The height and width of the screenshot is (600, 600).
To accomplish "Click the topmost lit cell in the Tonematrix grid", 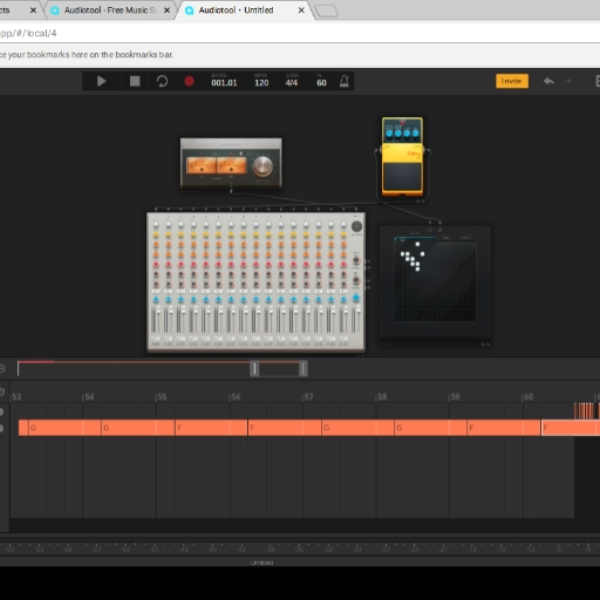I will (417, 244).
